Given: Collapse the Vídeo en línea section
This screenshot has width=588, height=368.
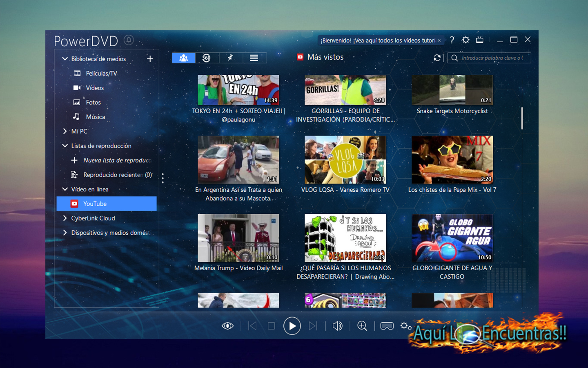Looking at the screenshot, I should (65, 189).
